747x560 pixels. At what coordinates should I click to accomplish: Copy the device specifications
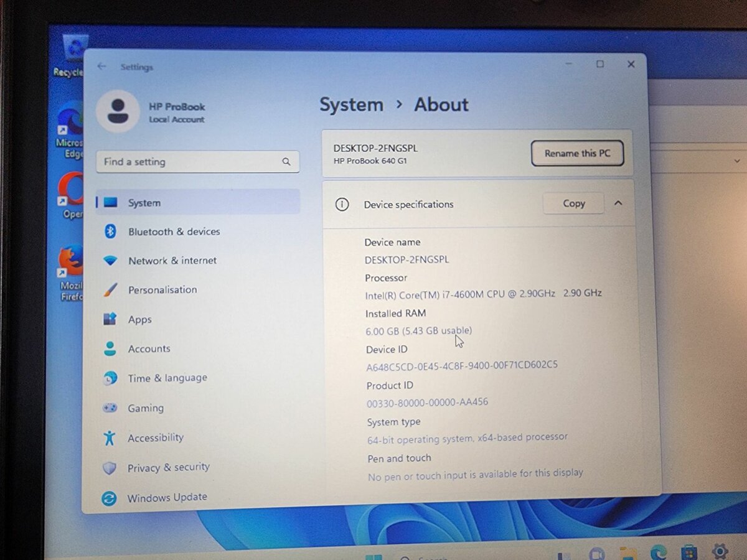click(x=573, y=203)
